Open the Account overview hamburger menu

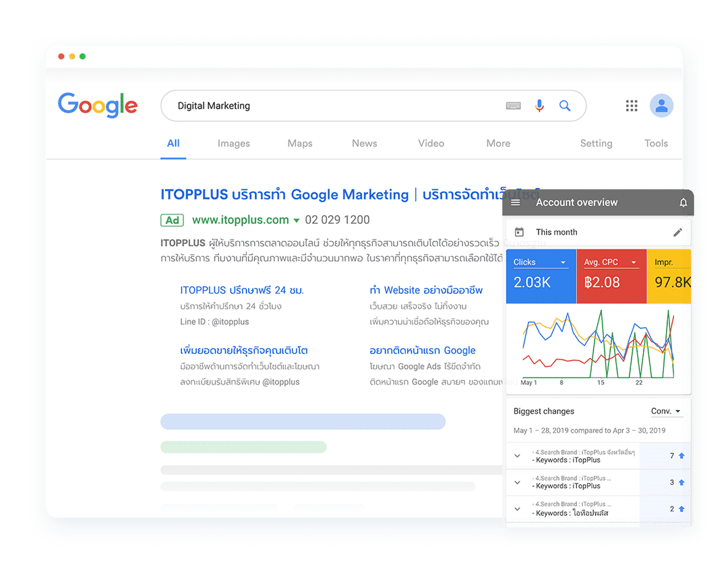tap(516, 202)
